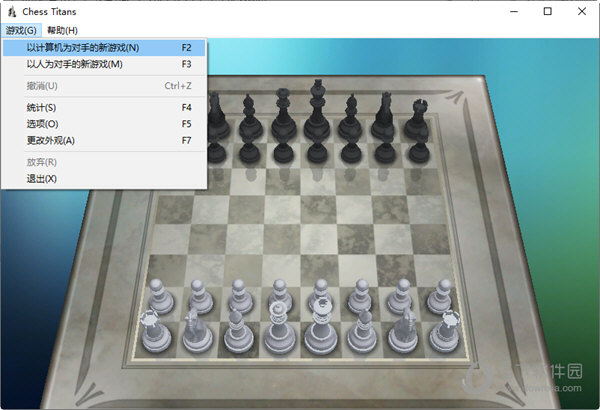Click the black bishop on c8
The height and width of the screenshot is (410, 600).
[x=251, y=117]
